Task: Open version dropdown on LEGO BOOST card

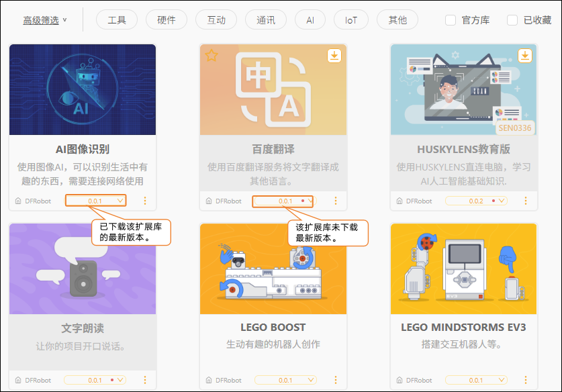Action: pyautogui.click(x=285, y=380)
